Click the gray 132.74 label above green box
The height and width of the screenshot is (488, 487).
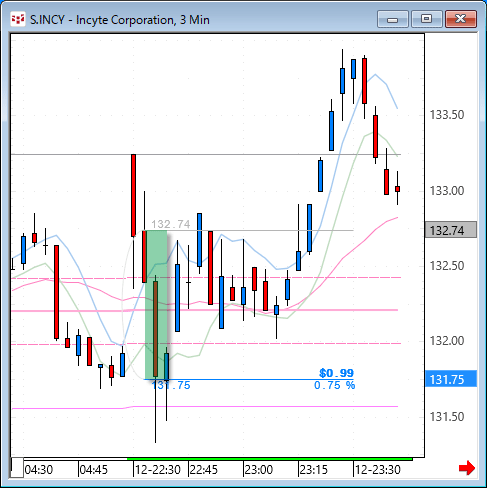pos(171,224)
